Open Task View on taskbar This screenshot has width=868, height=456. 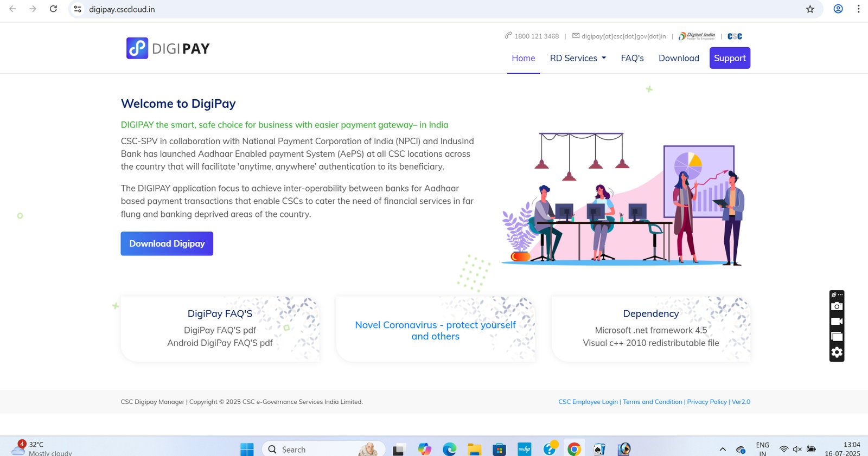tap(399, 449)
